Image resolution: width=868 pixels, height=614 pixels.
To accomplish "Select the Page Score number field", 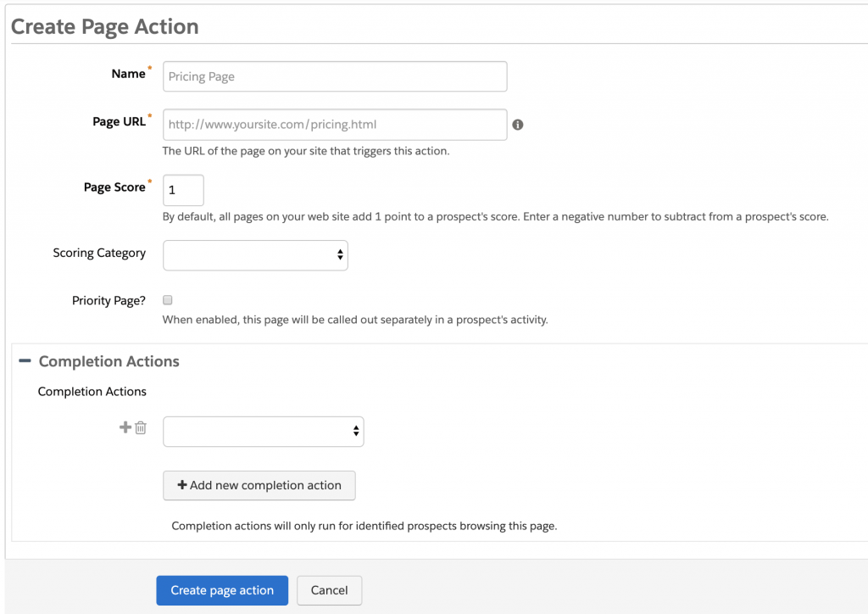I will click(183, 190).
